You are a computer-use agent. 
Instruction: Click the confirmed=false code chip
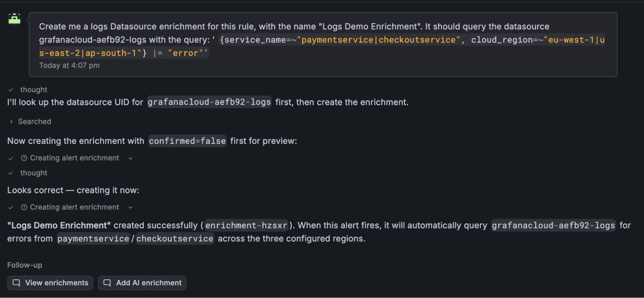tap(187, 141)
